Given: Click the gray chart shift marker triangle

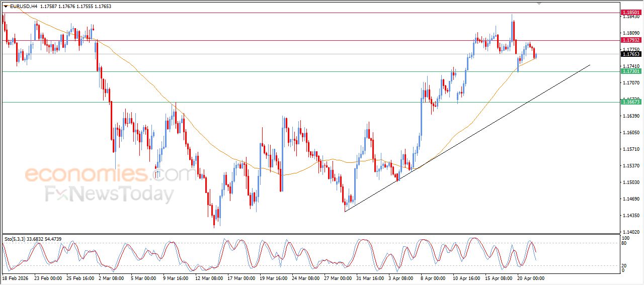Looking at the screenshot, I should tap(539, 3).
